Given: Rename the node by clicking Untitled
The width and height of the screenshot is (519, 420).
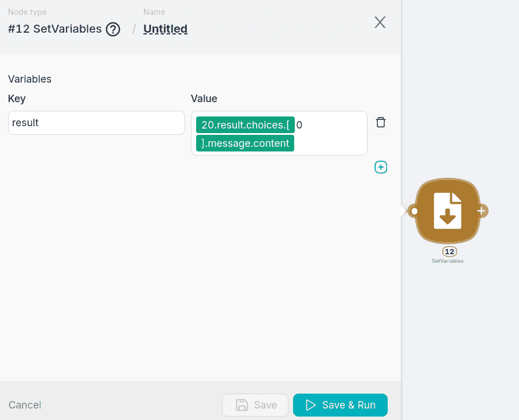Looking at the screenshot, I should [x=165, y=29].
